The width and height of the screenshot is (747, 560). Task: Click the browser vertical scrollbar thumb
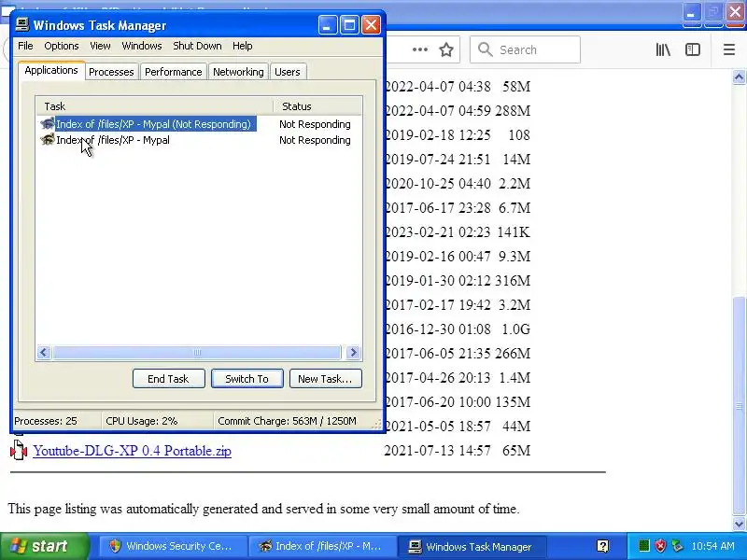click(x=739, y=405)
